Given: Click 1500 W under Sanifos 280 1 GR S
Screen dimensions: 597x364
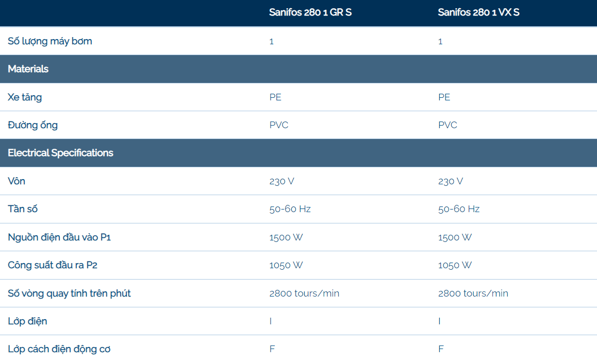Looking at the screenshot, I should (x=286, y=237).
